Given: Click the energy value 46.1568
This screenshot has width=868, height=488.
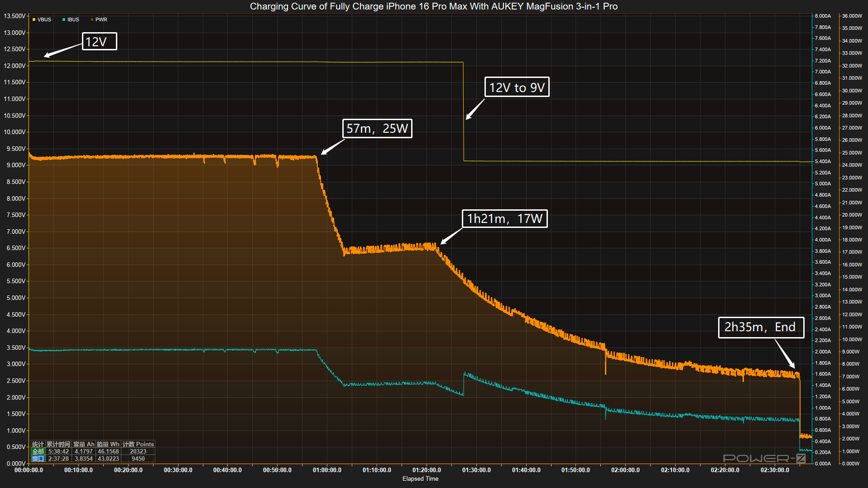Looking at the screenshot, I should pyautogui.click(x=108, y=451).
